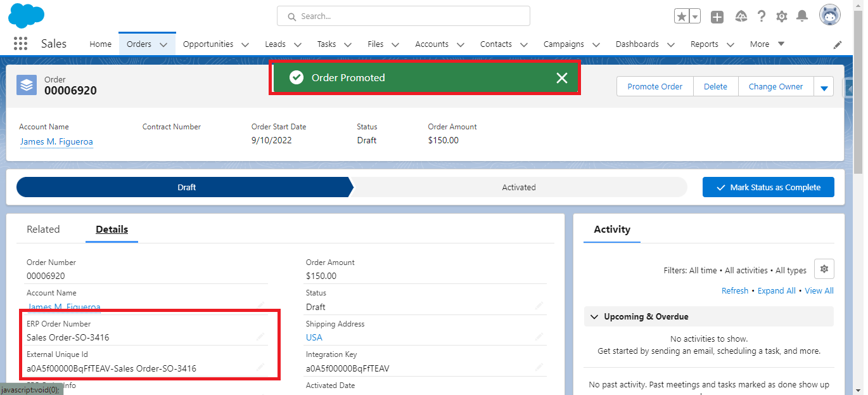Open the Tasks tab

coord(326,44)
